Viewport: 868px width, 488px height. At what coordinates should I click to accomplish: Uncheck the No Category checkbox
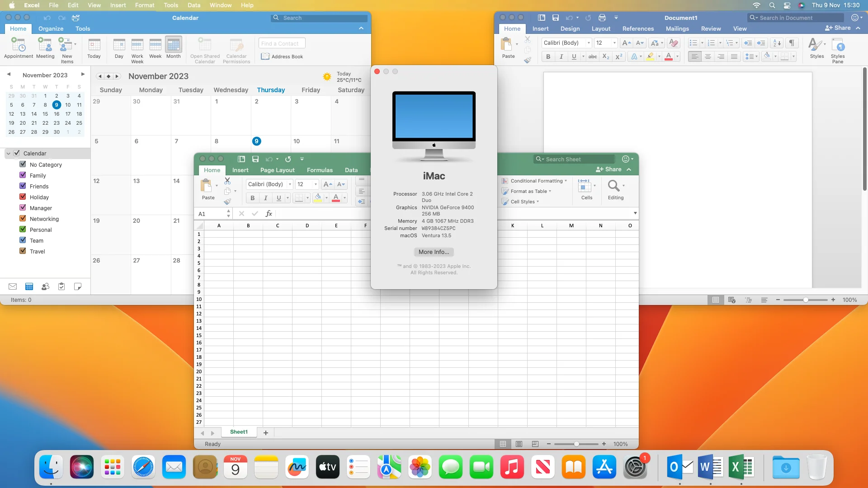(x=23, y=164)
